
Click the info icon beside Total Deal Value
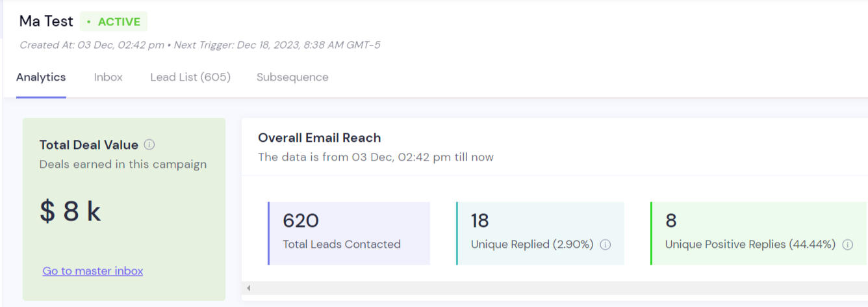[x=149, y=144]
